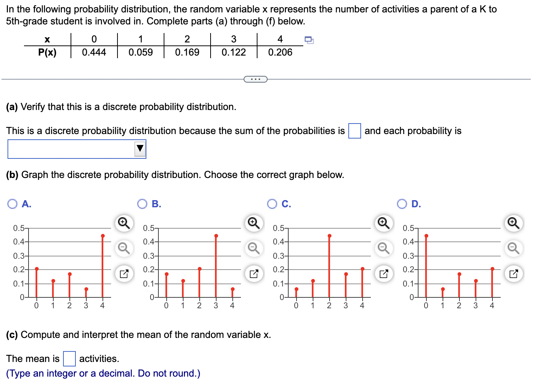This screenshot has width=533, height=392.
Task: Zoom in on graph C
Action: point(383,223)
